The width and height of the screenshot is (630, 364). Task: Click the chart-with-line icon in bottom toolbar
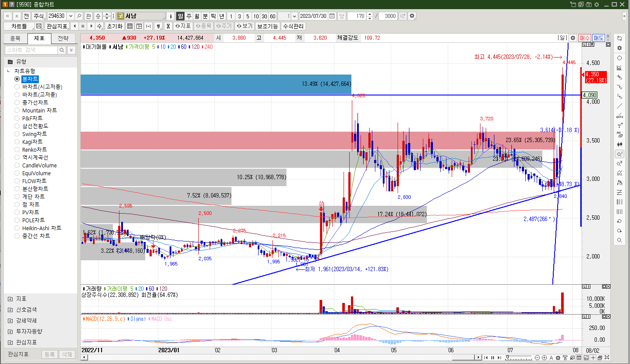[586, 358]
